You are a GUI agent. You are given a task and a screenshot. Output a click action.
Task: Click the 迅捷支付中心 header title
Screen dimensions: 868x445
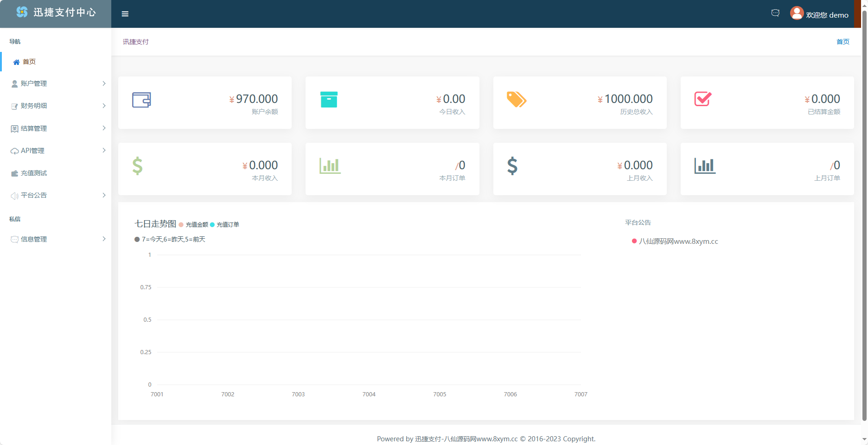64,13
